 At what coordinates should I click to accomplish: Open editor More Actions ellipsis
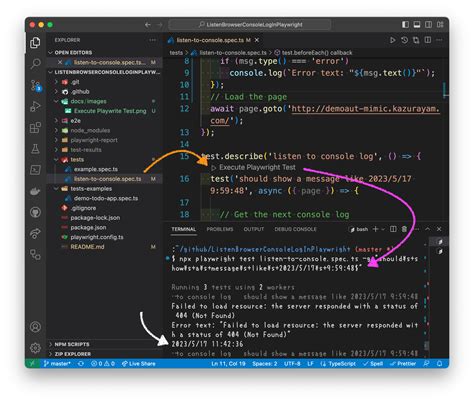tap(439, 40)
